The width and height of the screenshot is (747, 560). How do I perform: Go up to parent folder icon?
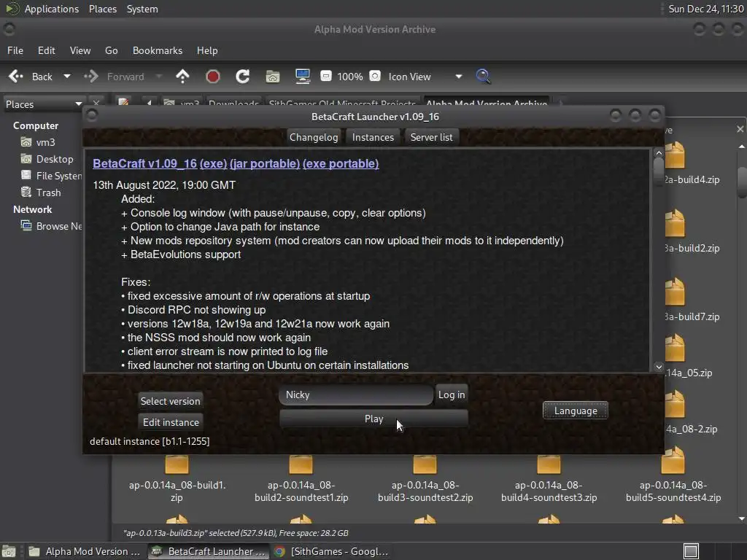pyautogui.click(x=182, y=76)
